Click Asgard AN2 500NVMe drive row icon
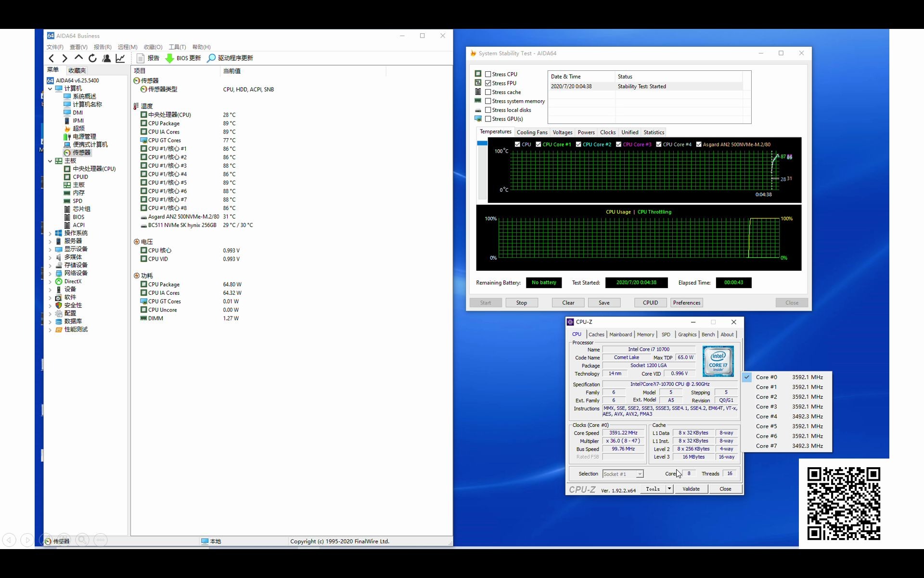This screenshot has height=578, width=924. 143,217
